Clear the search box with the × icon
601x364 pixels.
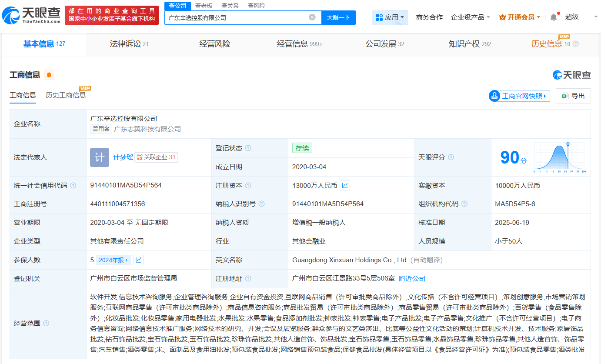click(312, 17)
